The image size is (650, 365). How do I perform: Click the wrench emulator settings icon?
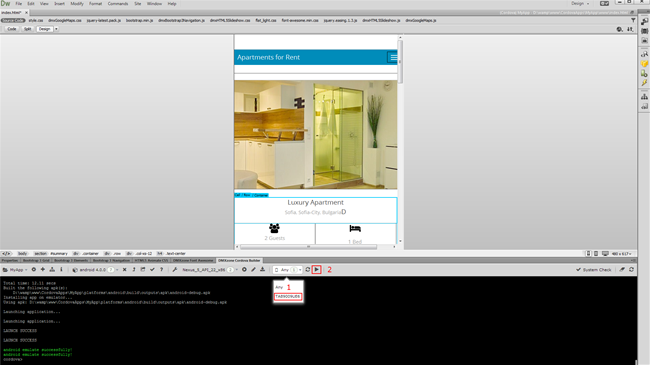coord(175,270)
